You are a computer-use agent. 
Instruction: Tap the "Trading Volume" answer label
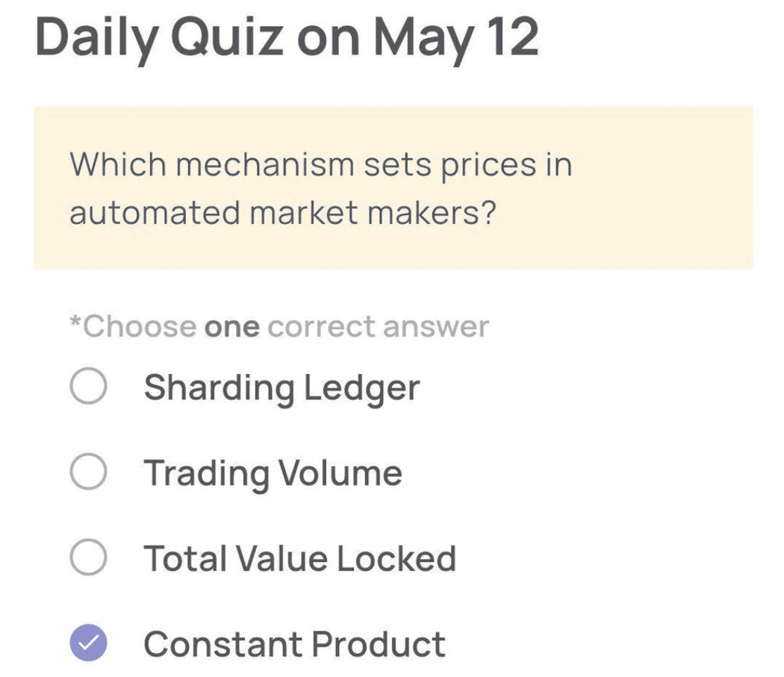coord(273,473)
